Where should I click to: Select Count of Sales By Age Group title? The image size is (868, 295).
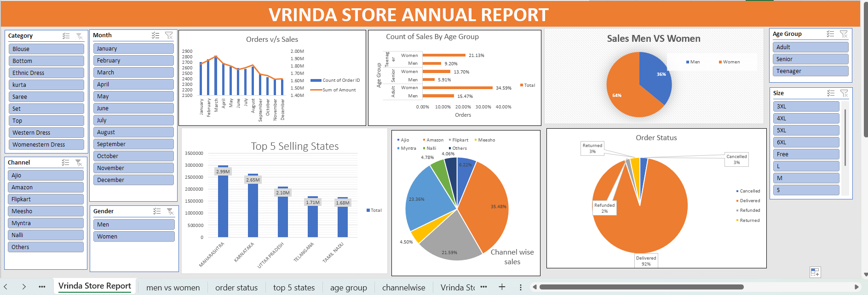click(x=432, y=37)
